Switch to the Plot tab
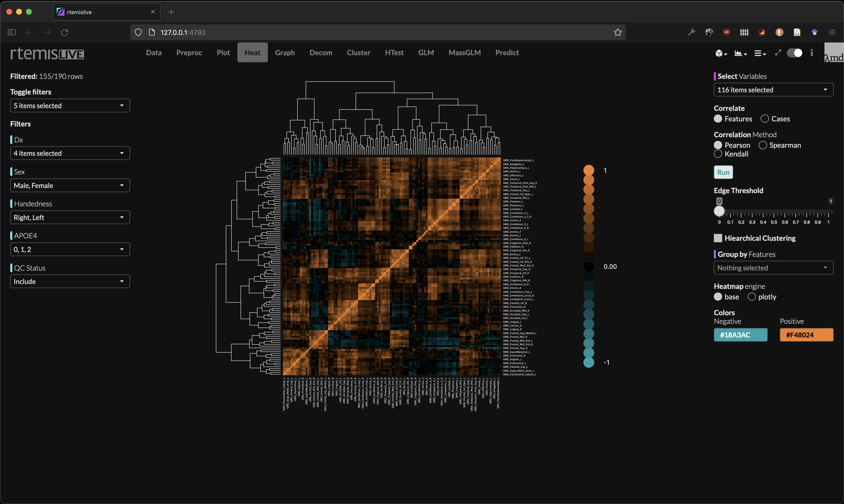Viewport: 844px width, 504px height. [223, 53]
